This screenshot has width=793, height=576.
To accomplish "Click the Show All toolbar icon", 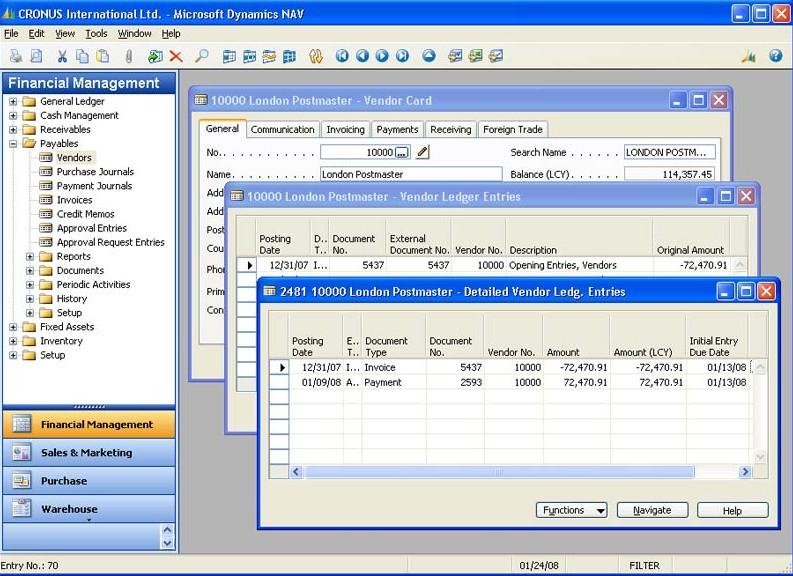I will 289,56.
